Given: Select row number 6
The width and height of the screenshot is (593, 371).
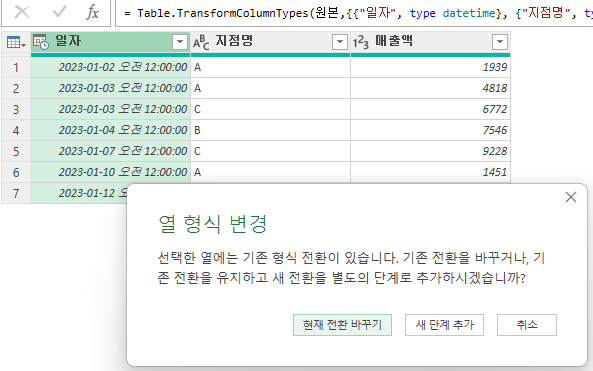Looking at the screenshot, I should (x=16, y=172).
